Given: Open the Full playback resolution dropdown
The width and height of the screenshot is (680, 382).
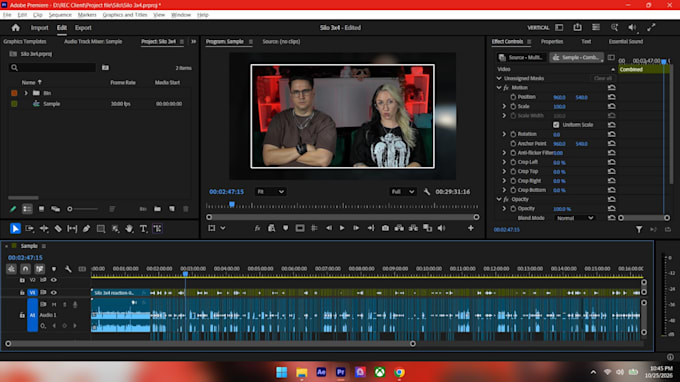Looking at the screenshot, I should (x=403, y=192).
